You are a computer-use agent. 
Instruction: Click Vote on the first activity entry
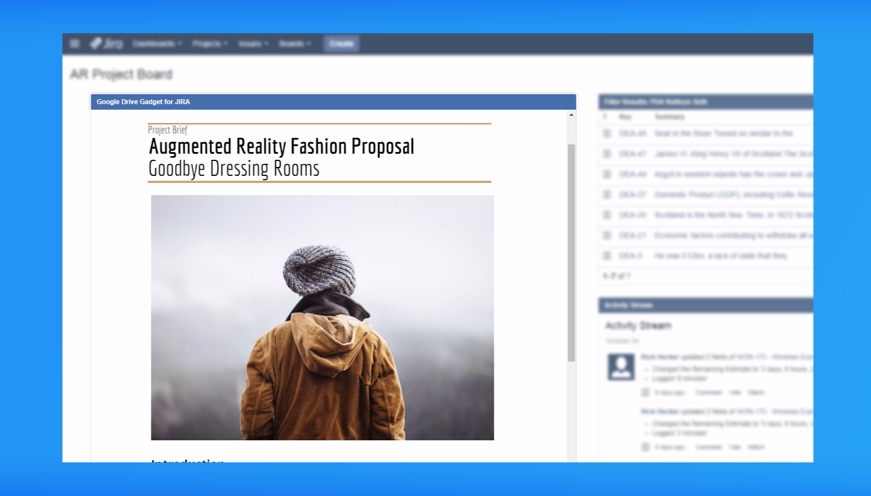pos(735,393)
